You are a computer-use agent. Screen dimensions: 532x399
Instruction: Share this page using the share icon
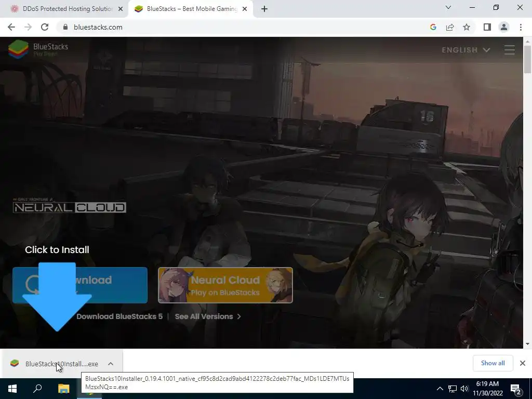450,27
